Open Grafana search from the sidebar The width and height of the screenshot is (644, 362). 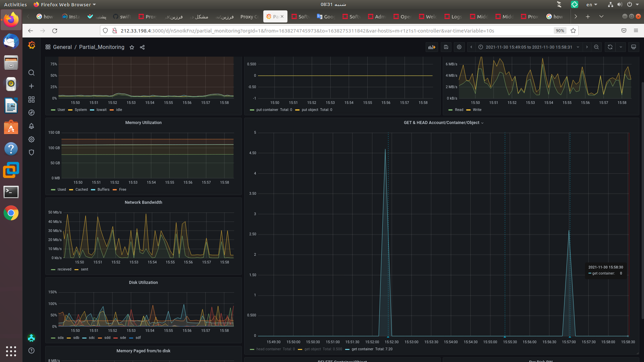[x=32, y=73]
